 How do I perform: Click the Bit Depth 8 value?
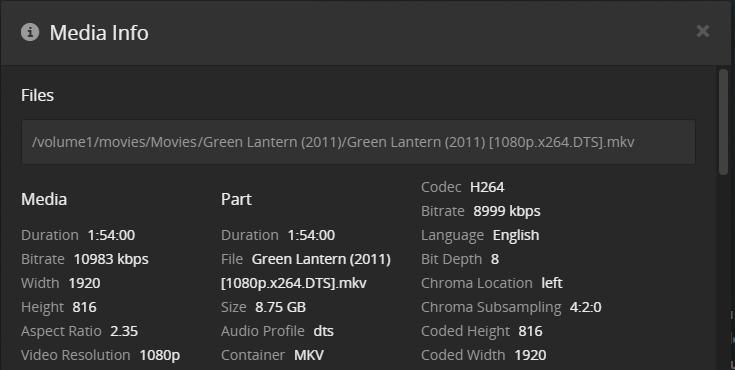click(495, 259)
